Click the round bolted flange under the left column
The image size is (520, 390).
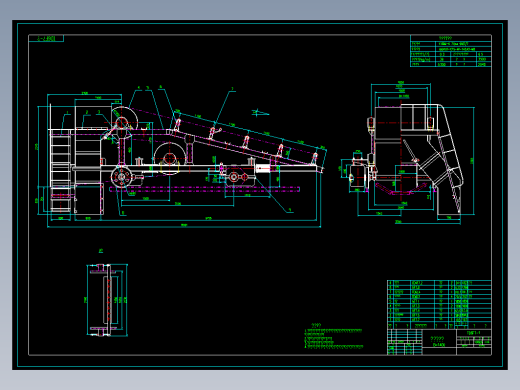[121, 177]
